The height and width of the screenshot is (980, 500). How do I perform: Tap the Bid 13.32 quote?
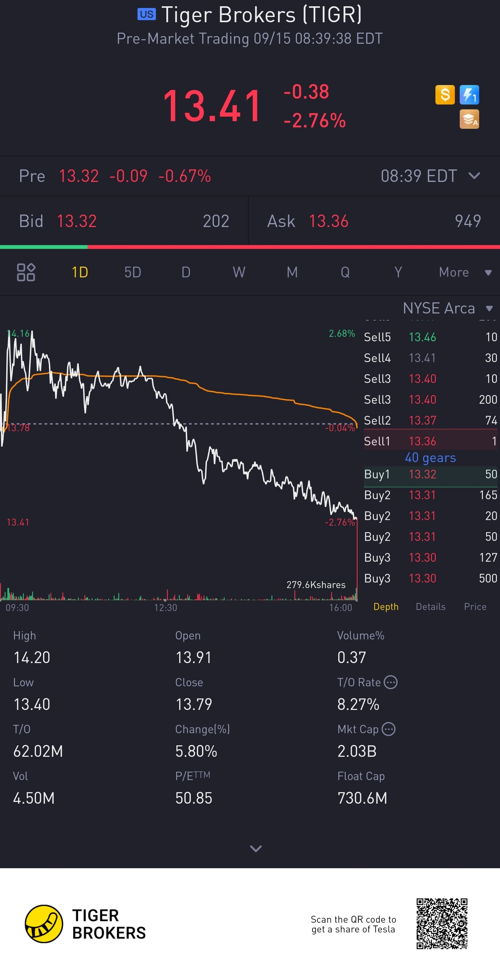pyautogui.click(x=124, y=221)
